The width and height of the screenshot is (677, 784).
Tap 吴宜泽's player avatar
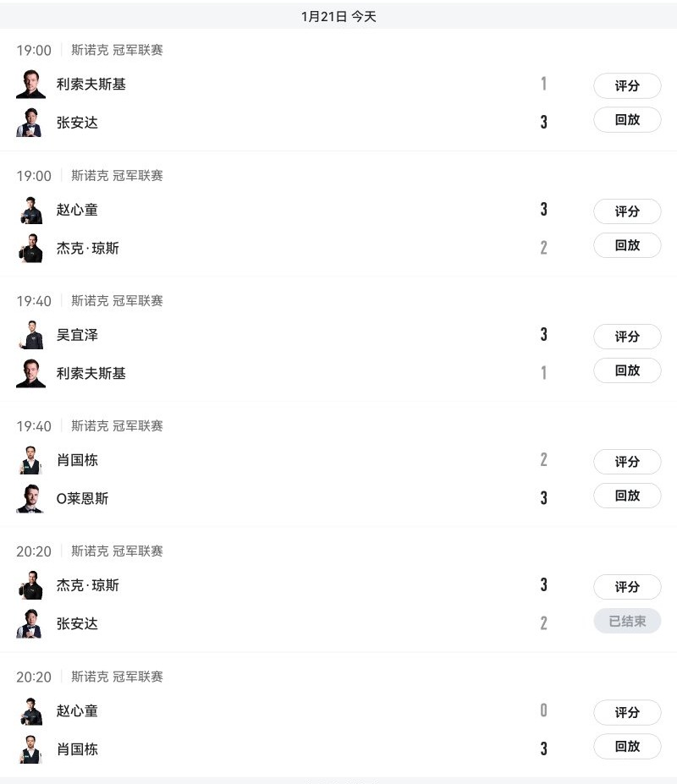tap(30, 335)
